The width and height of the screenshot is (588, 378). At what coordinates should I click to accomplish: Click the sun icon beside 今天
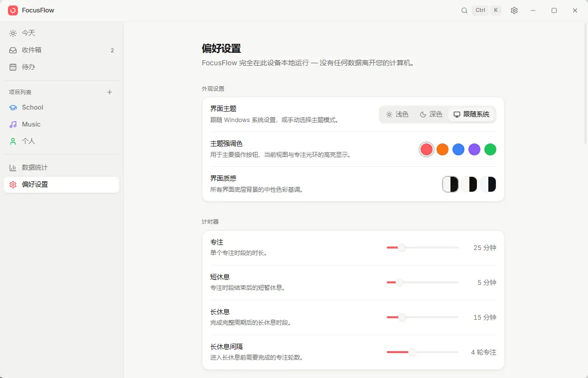pyautogui.click(x=13, y=33)
